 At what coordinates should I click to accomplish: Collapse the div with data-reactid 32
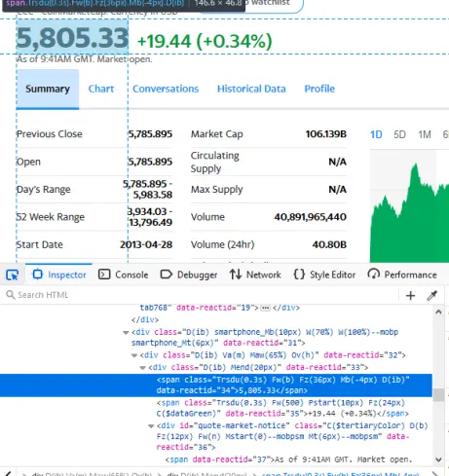[x=134, y=355]
